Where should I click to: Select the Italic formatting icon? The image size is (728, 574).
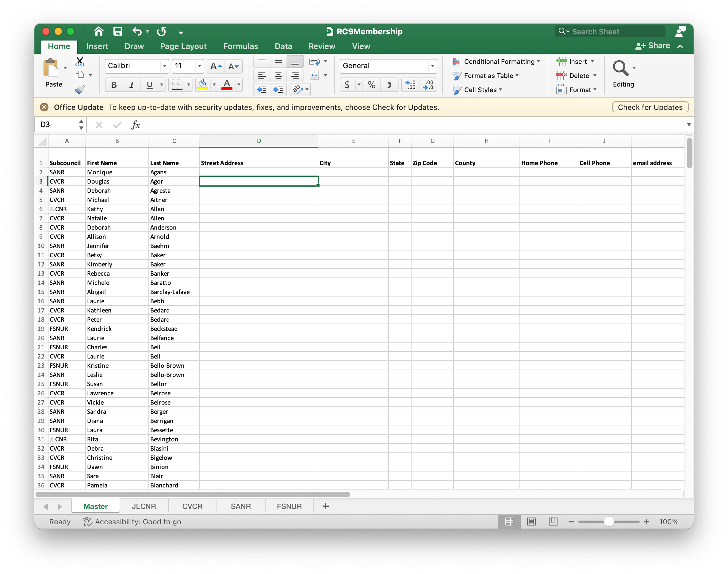point(131,84)
